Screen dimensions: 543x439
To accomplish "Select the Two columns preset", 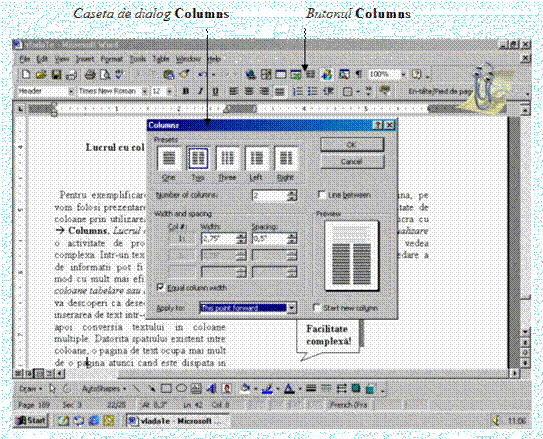I will pos(198,158).
